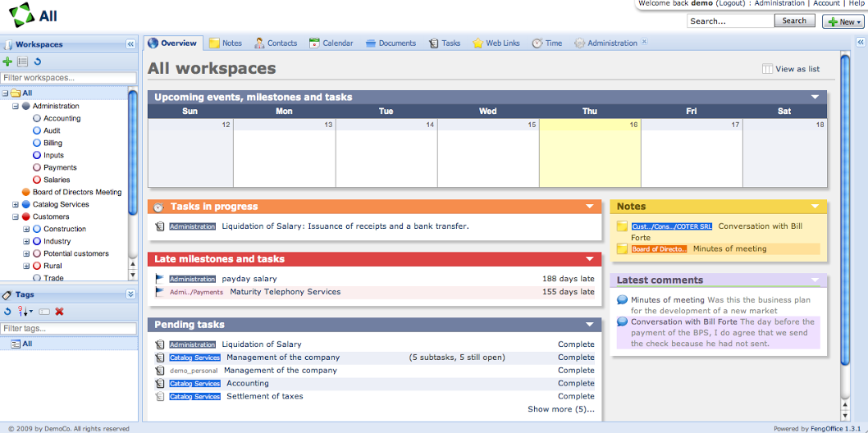The height and width of the screenshot is (433, 868).
Task: Open the payday salary milestone
Action: 249,279
